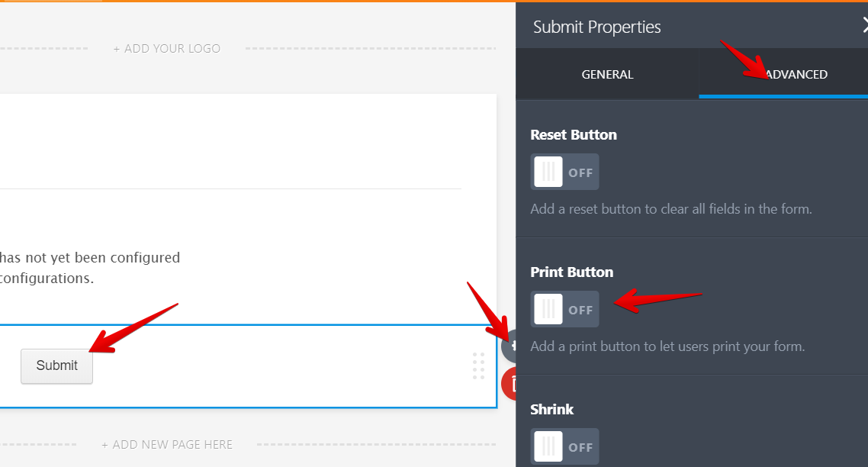The height and width of the screenshot is (467, 868).
Task: Click the Submit Properties panel title
Action: [596, 27]
